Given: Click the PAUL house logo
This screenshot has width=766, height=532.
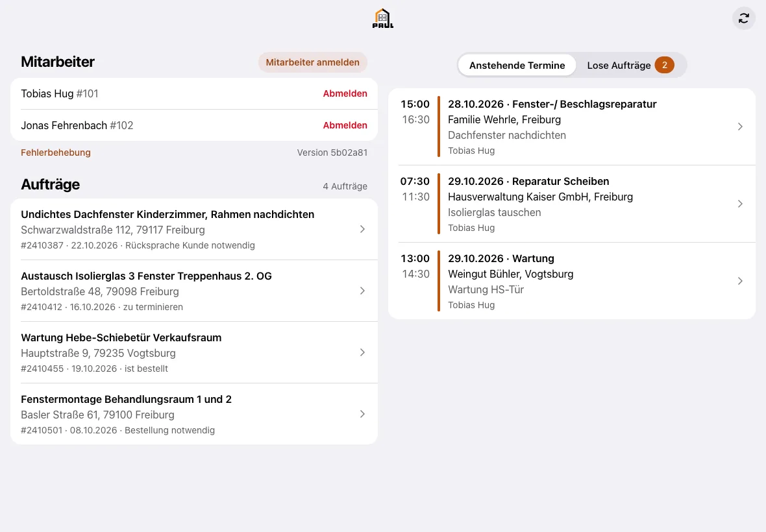Looking at the screenshot, I should pyautogui.click(x=382, y=19).
